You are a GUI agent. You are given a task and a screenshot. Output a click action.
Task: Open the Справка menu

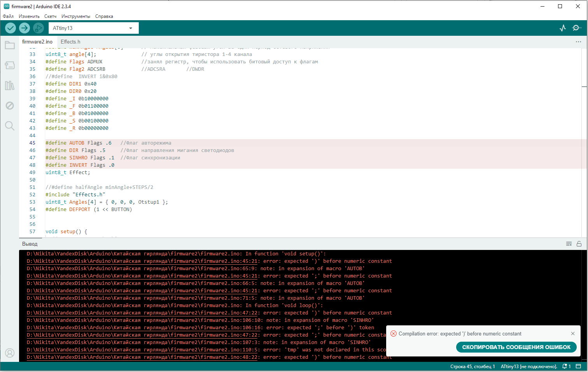coord(104,16)
